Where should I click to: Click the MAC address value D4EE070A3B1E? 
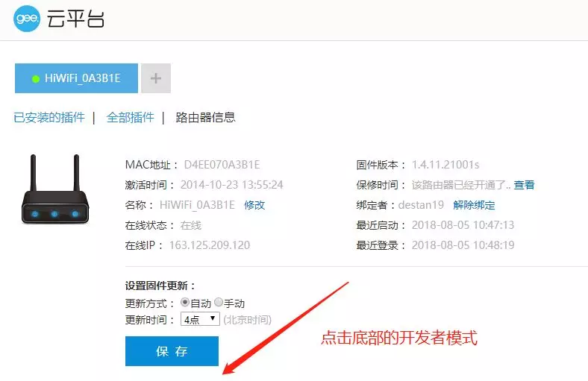(x=227, y=165)
